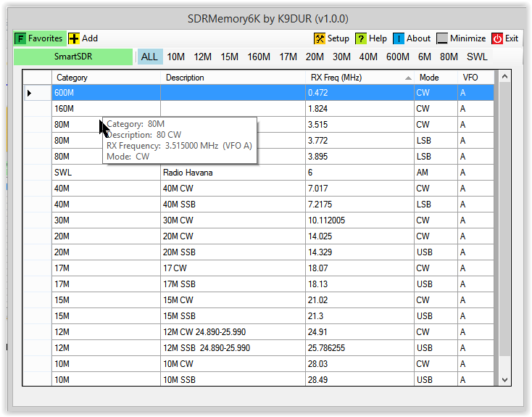
Task: Click the green Favorites F icon
Action: point(20,38)
